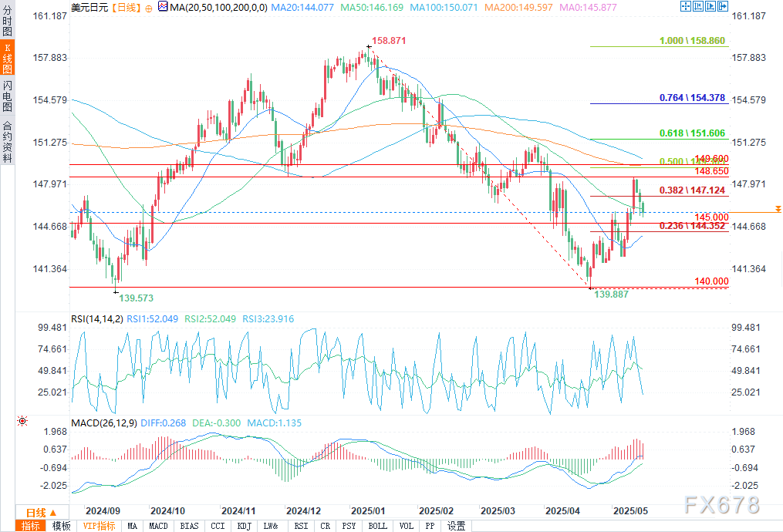Open the 合约资料 side tab
The height and width of the screenshot is (532, 783).
(7, 142)
